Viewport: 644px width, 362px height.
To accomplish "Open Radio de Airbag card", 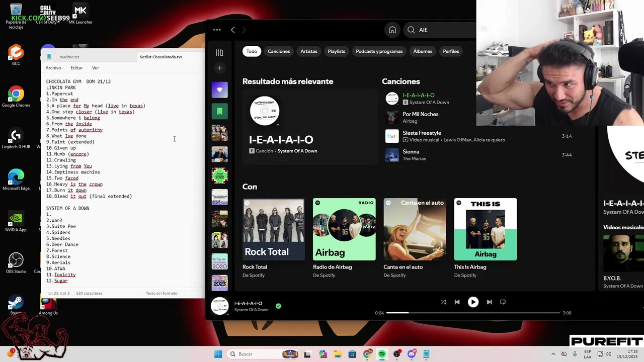I will tap(344, 238).
